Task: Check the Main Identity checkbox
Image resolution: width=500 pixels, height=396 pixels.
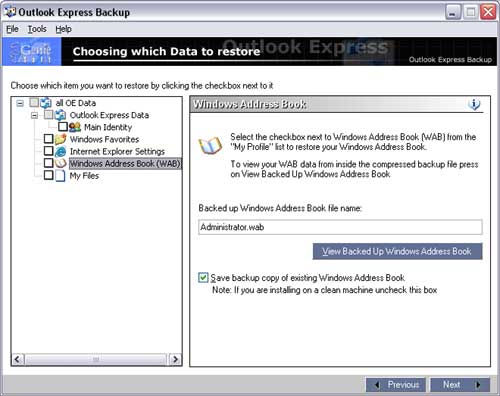Action: tap(63, 127)
